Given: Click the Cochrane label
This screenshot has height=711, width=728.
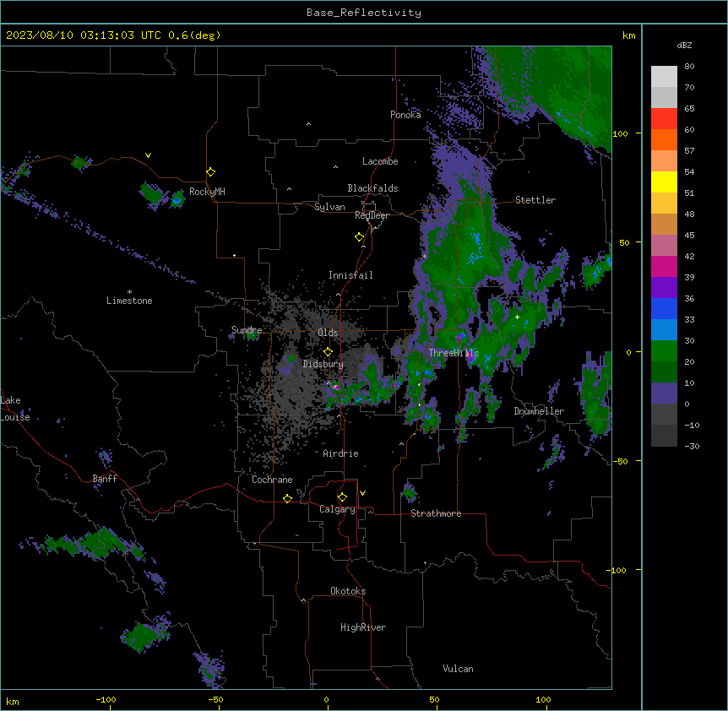Looking at the screenshot, I should point(272,480).
